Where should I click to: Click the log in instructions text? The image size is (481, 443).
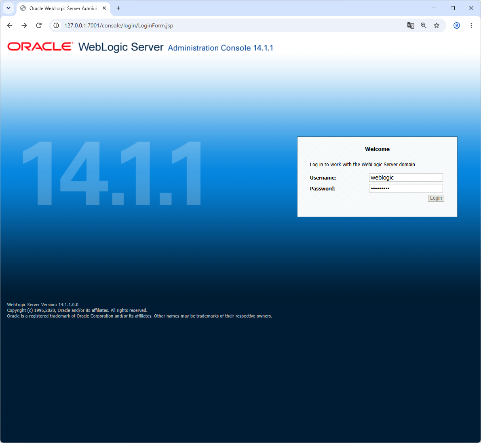point(362,164)
